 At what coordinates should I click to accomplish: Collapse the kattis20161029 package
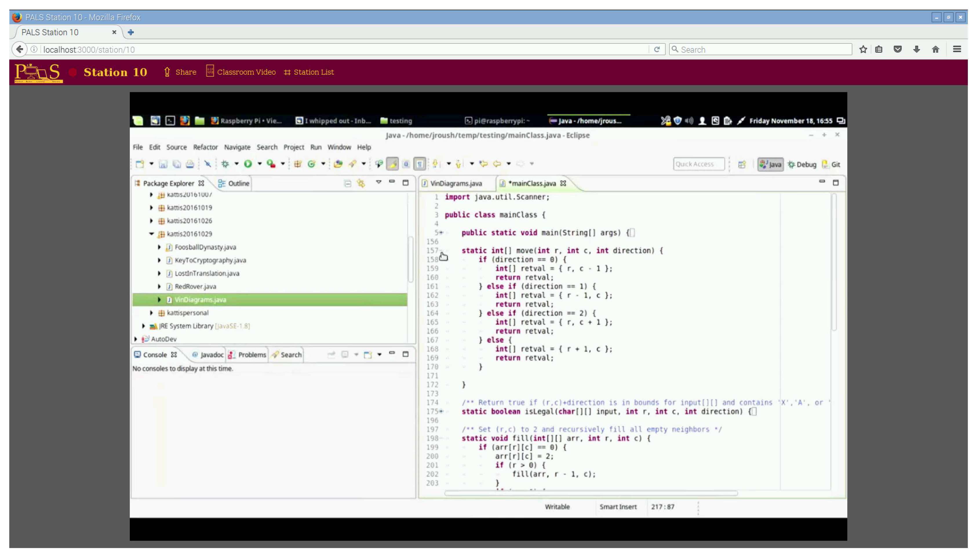click(152, 234)
